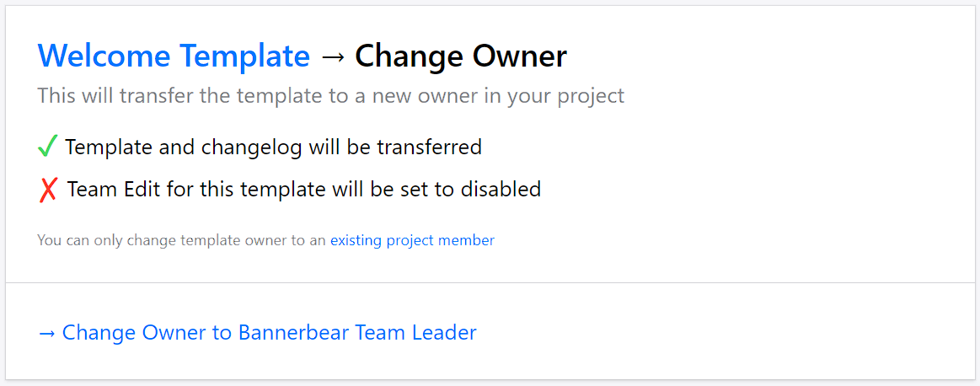Click 'You can only change template owner' note
Viewport: 980px width, 386px height.
coord(181,240)
